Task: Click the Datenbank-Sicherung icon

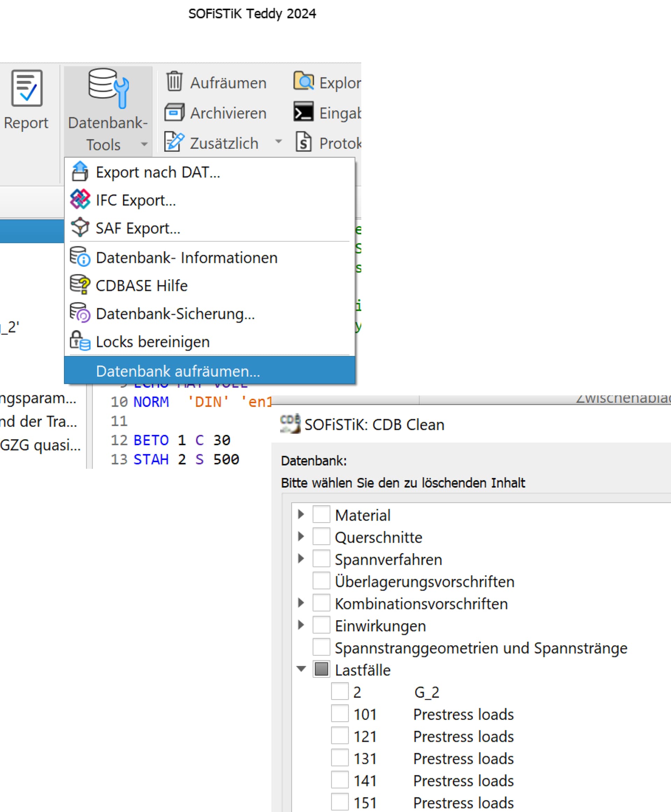Action: point(80,313)
